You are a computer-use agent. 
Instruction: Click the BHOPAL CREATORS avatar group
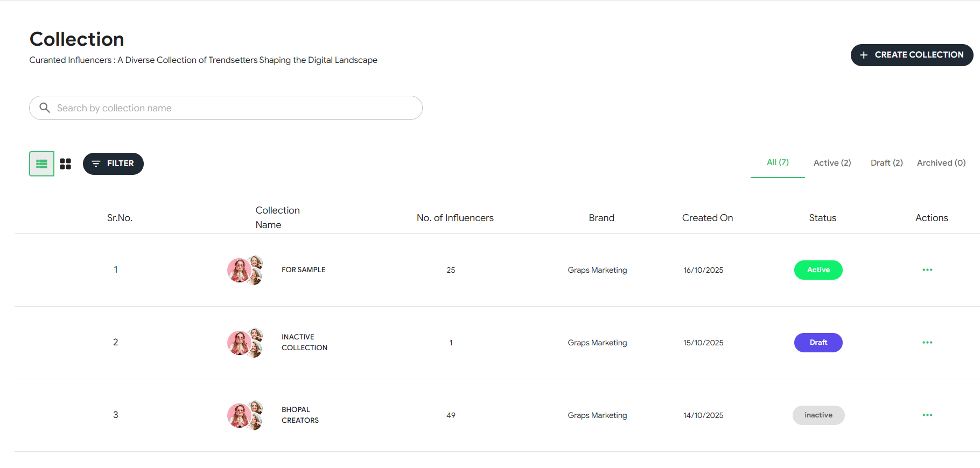click(x=244, y=415)
